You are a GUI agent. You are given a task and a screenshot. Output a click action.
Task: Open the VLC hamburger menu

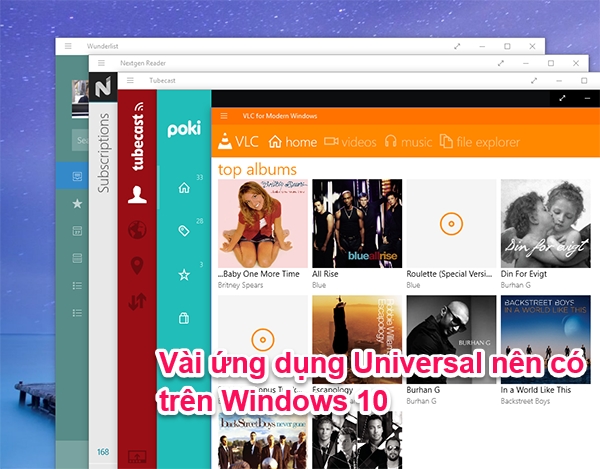point(224,116)
